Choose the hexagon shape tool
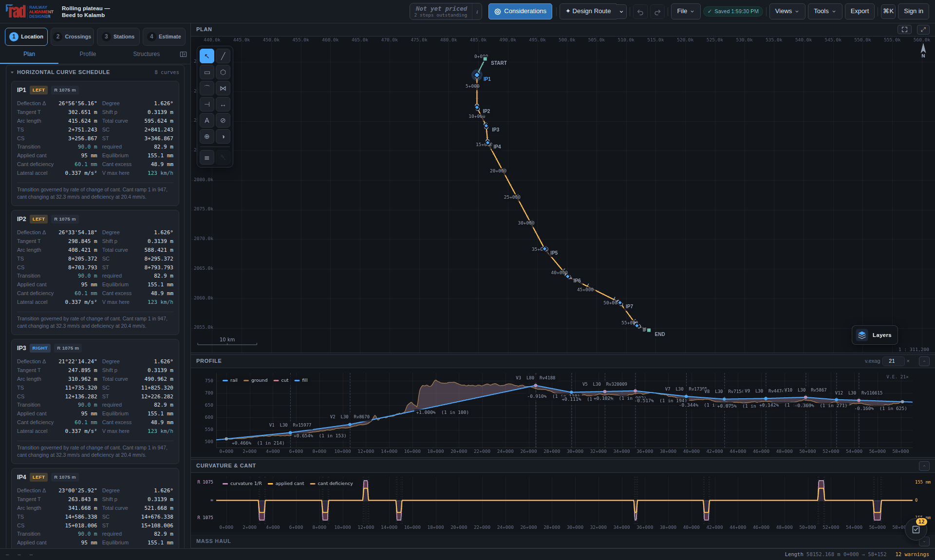The height and width of the screenshot is (560, 935). [x=223, y=72]
